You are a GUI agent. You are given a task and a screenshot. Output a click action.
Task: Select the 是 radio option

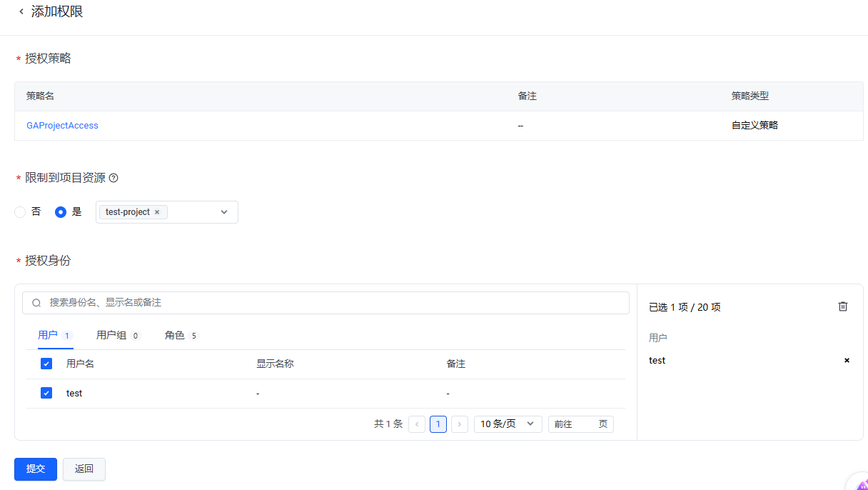pyautogui.click(x=61, y=212)
